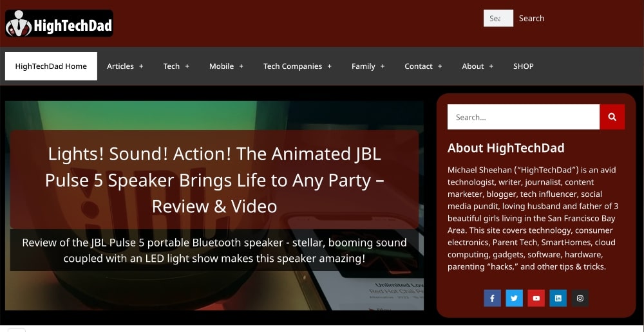Expand the About submenu plus sign

[x=491, y=66]
